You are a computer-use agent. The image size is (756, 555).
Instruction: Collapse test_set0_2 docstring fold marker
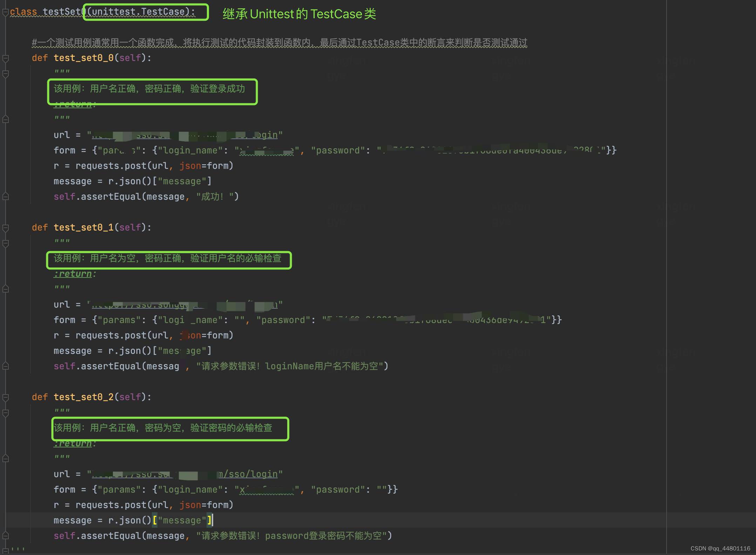(x=6, y=413)
